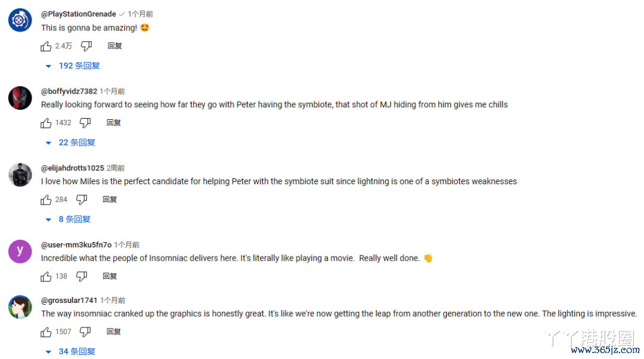Screen dimensions: 644x359
Task: Dislike the @user-mm3ku5fn7o comment
Action: [x=82, y=277]
